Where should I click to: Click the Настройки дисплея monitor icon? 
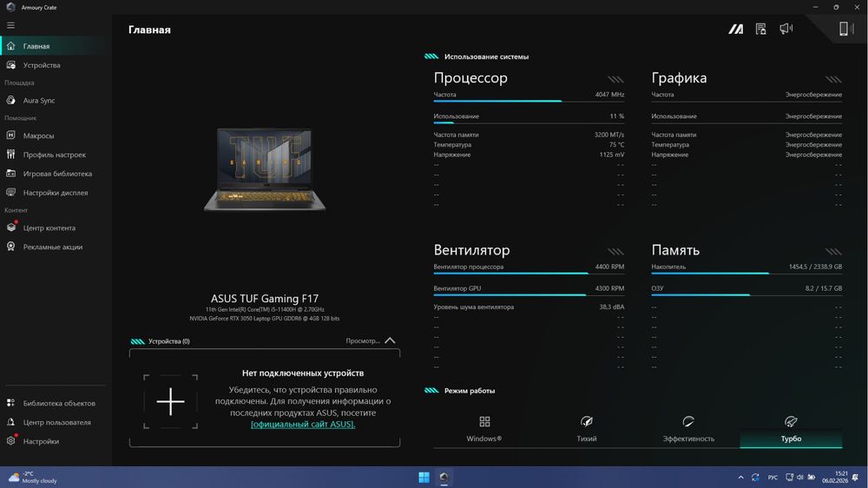point(10,192)
